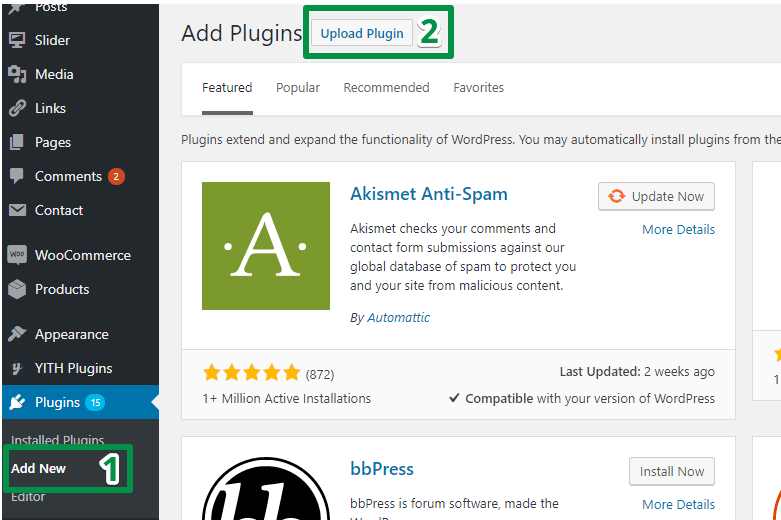Open WooCommerce via its Woo icon
This screenshot has height=520, width=781.
click(x=17, y=255)
